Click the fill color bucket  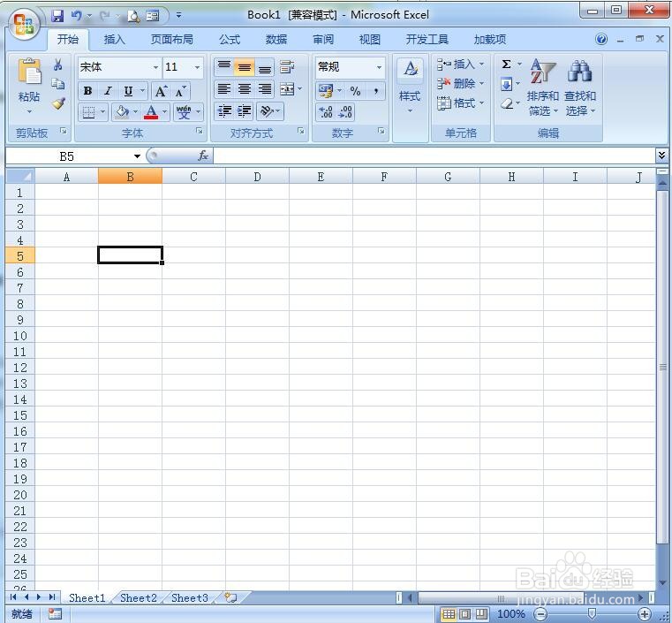[122, 112]
